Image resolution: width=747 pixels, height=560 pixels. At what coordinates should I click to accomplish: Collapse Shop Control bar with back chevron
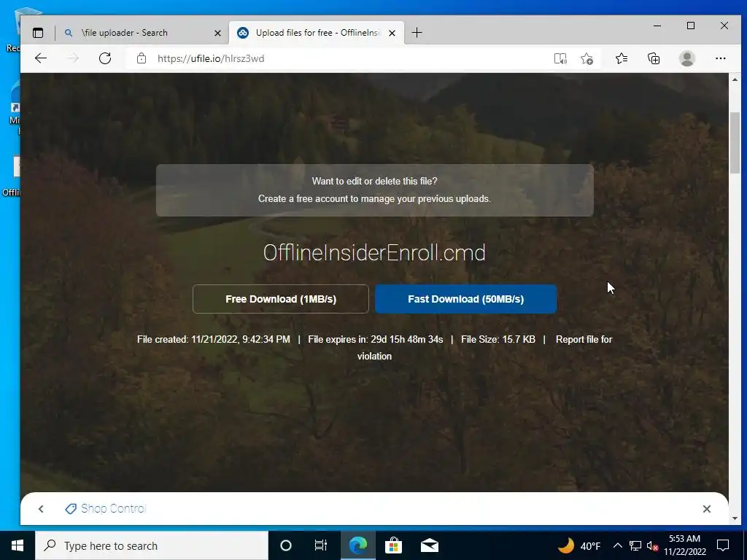tap(41, 509)
